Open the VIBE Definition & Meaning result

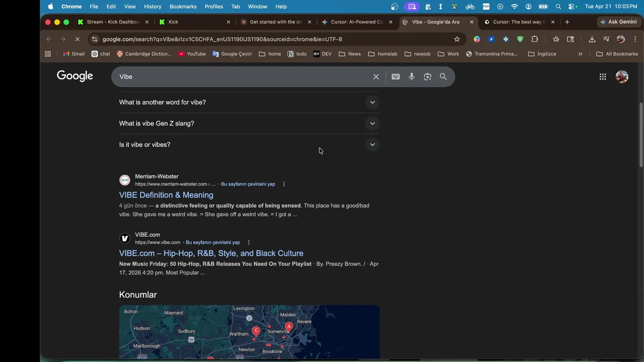pyautogui.click(x=166, y=195)
